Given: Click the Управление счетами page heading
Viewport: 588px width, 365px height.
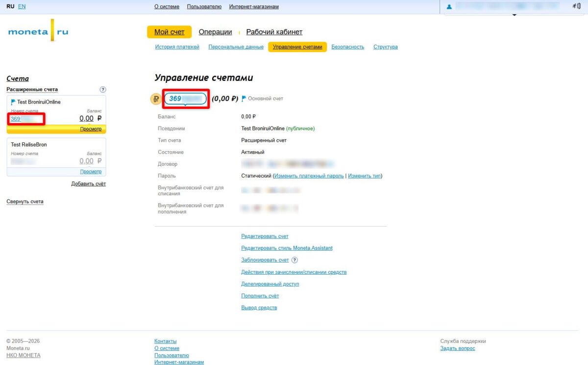Looking at the screenshot, I should tap(204, 78).
